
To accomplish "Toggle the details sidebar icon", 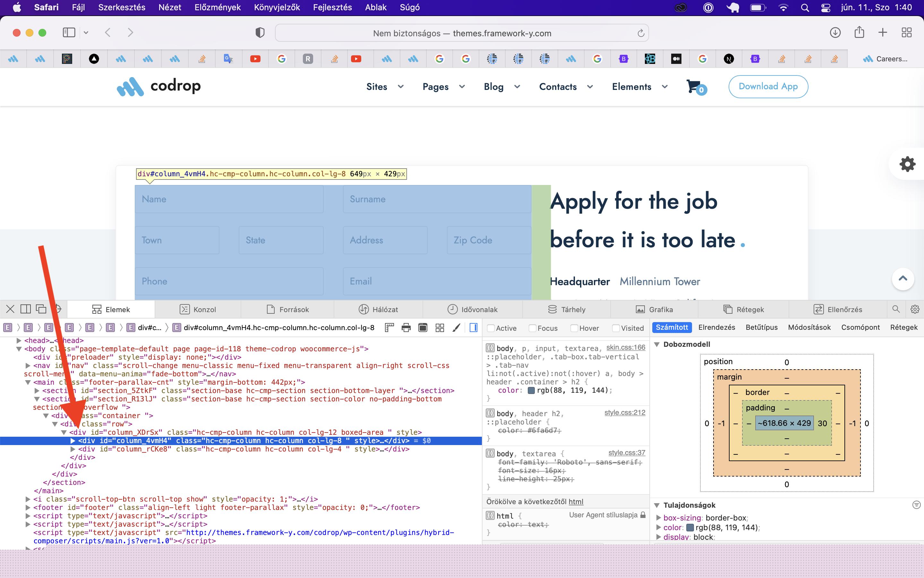I will [x=474, y=328].
